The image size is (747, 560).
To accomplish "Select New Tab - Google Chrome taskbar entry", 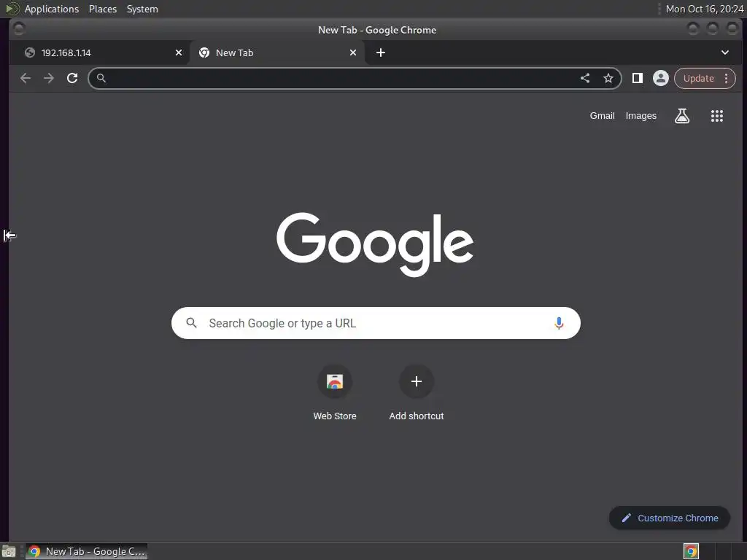I will click(x=86, y=551).
